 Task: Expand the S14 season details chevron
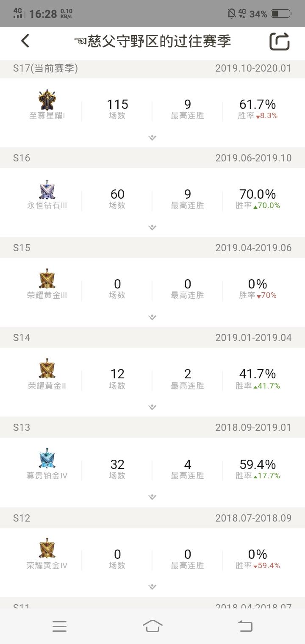coord(152,407)
